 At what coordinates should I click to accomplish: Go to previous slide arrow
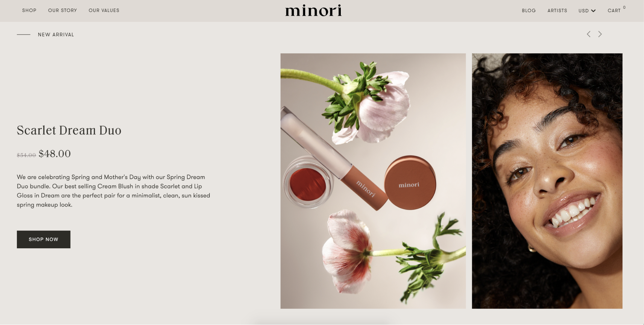tap(589, 34)
